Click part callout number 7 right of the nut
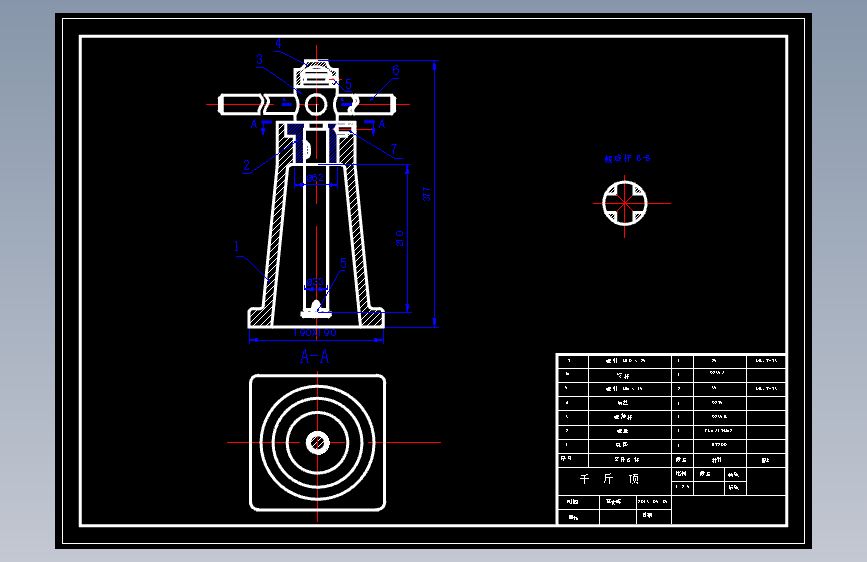The width and height of the screenshot is (867, 562). pos(394,149)
